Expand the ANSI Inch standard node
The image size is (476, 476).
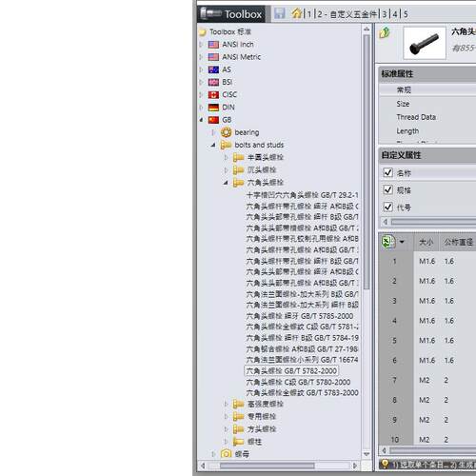(x=201, y=45)
